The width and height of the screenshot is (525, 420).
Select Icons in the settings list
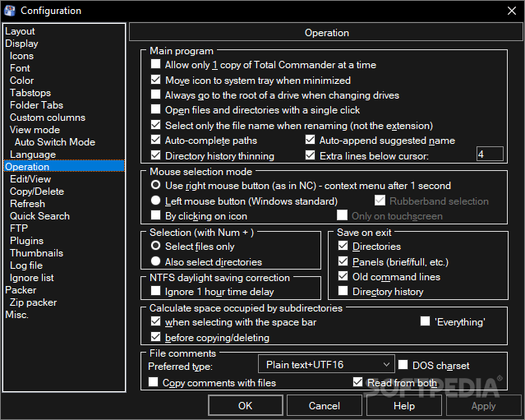point(21,56)
